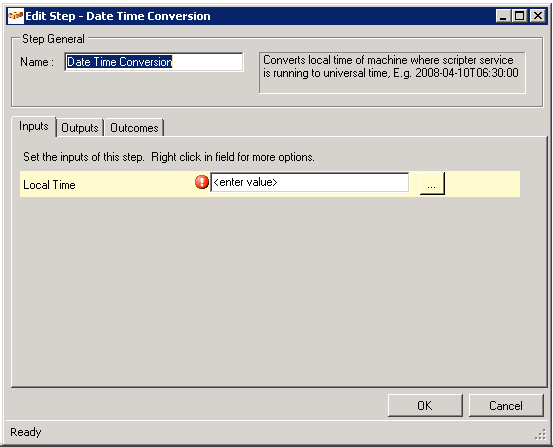Switch to the Outcomes tab
Viewport: 553px width, 447px height.
134,128
